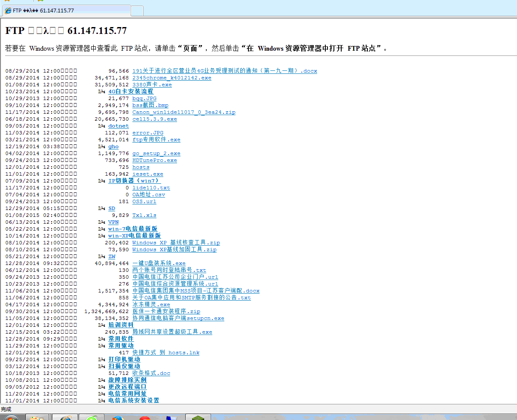
Task: Click the folder icon next to dotnet
Action: tap(101, 126)
